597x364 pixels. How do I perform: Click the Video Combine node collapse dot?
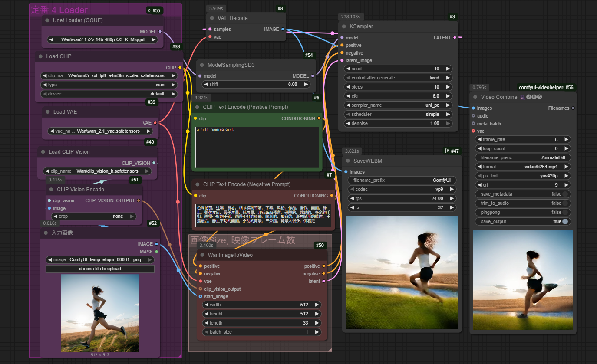[475, 97]
